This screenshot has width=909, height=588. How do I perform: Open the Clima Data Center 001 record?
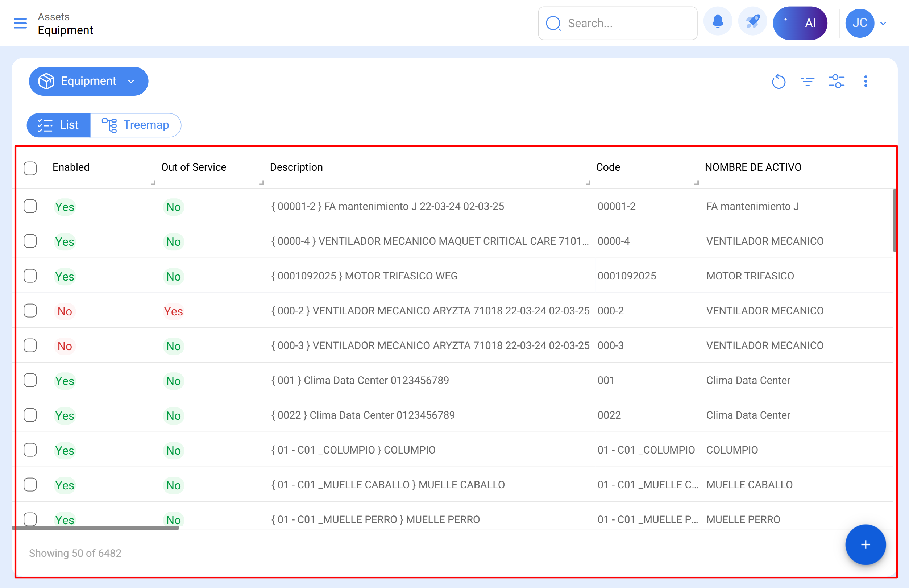360,380
